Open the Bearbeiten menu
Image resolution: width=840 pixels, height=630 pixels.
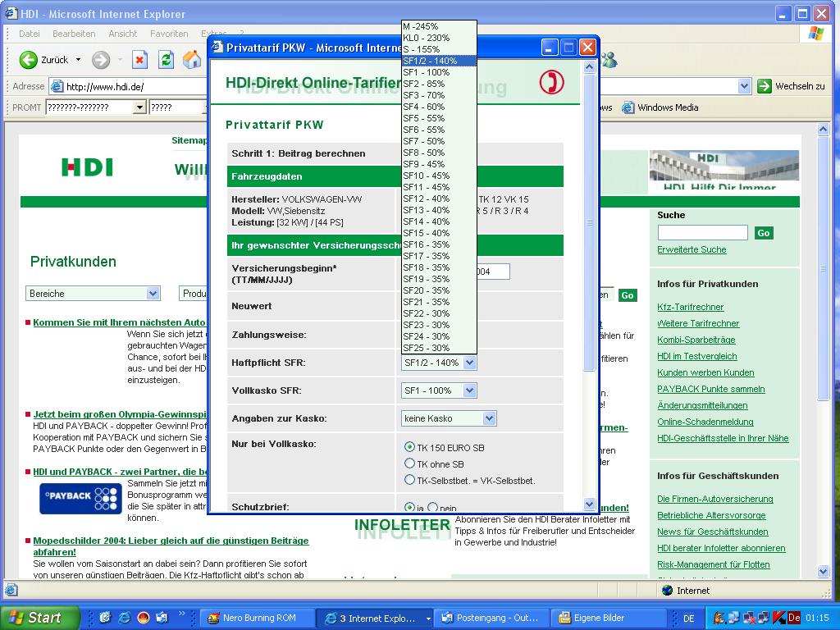tap(74, 34)
